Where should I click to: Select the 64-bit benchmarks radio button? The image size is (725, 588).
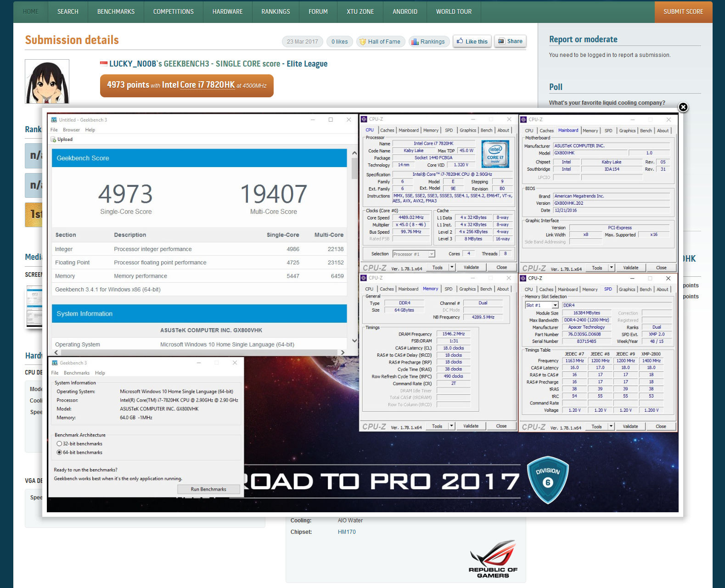[59, 453]
